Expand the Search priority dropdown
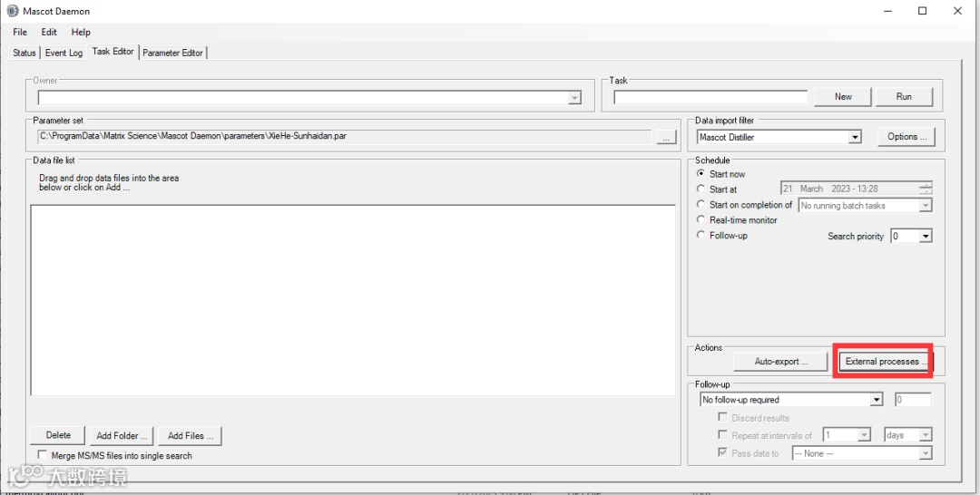Screen dimensions: 980x495 tap(926, 236)
